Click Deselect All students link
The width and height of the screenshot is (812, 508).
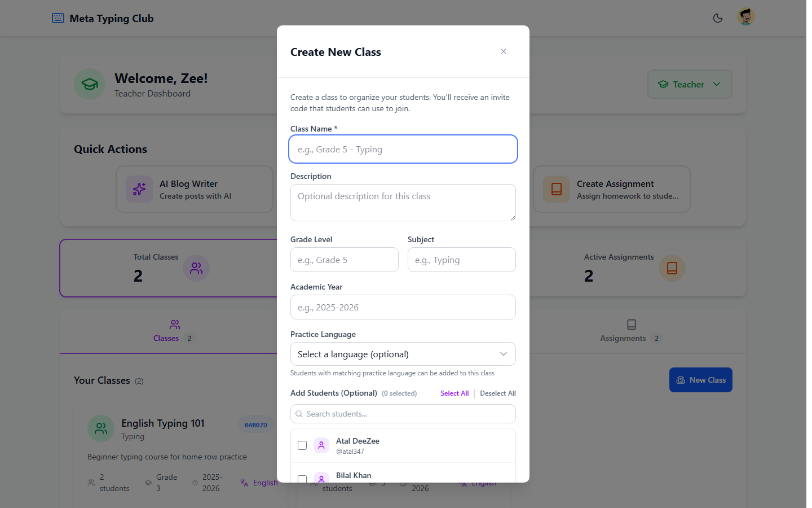pos(498,393)
